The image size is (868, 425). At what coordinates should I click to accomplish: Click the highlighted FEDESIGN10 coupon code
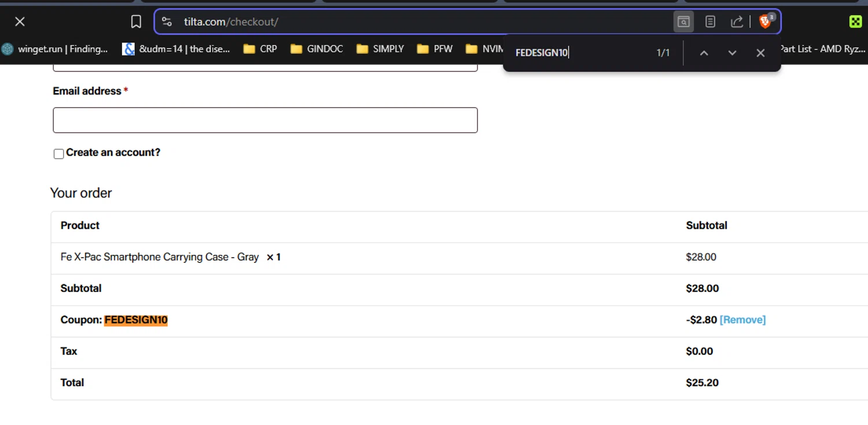136,320
